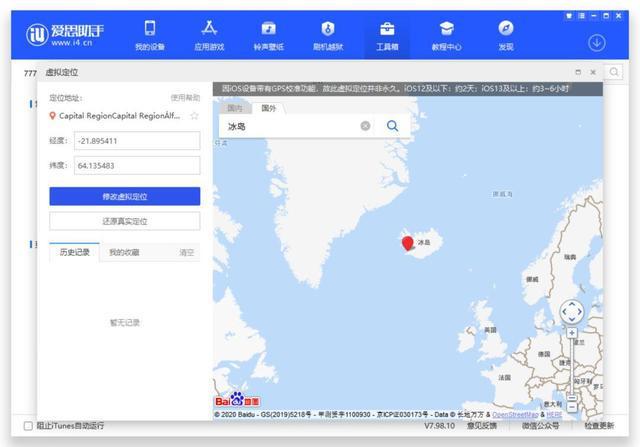Click the map zoom in plus button

[571, 334]
